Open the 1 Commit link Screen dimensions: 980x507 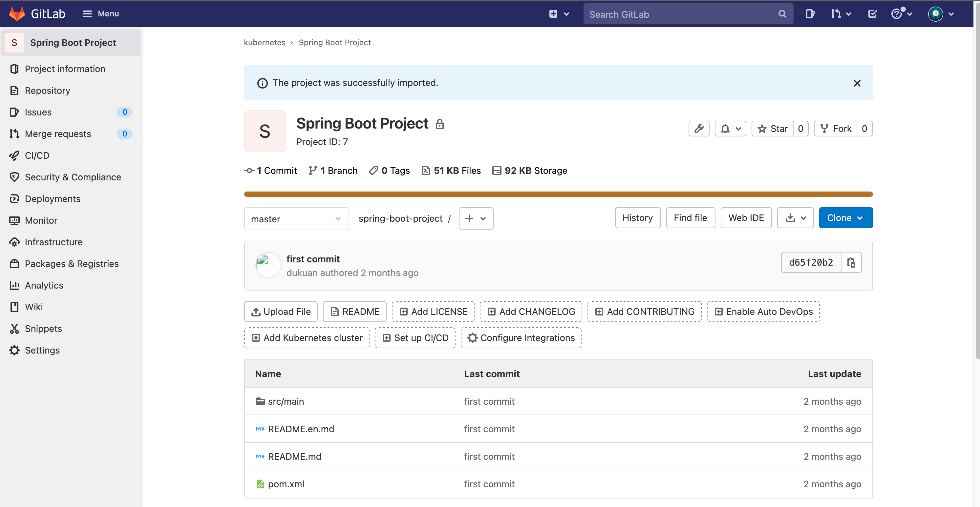[x=270, y=171]
